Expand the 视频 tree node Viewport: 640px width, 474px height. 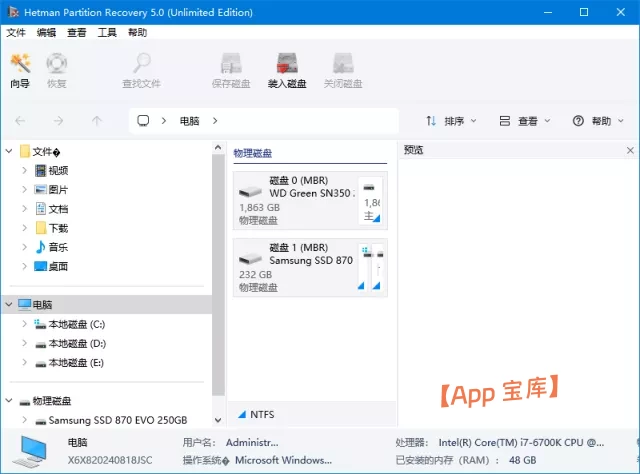point(24,171)
